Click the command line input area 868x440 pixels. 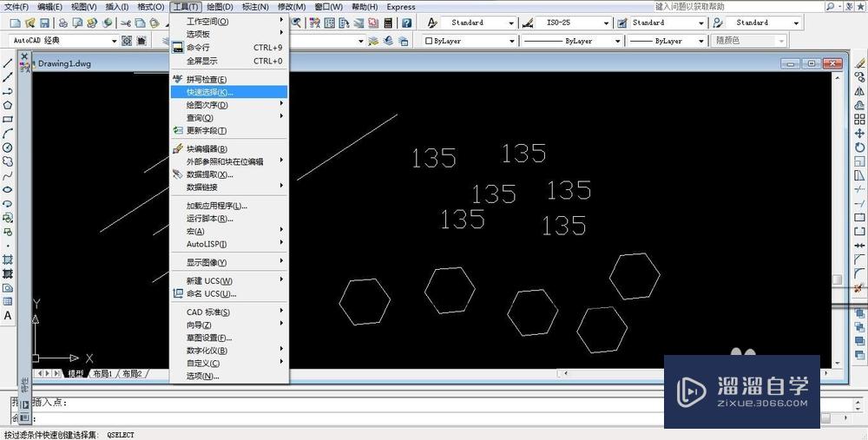(426, 418)
